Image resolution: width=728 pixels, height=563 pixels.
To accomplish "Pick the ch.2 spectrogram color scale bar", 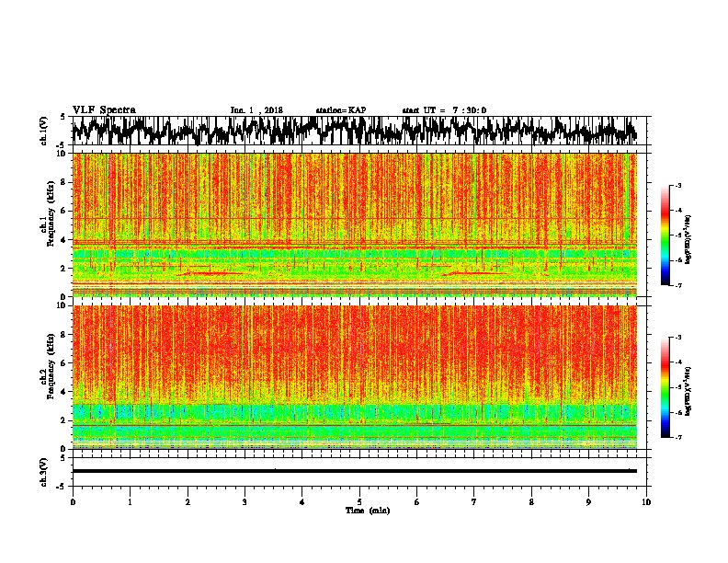I will tap(665, 387).
